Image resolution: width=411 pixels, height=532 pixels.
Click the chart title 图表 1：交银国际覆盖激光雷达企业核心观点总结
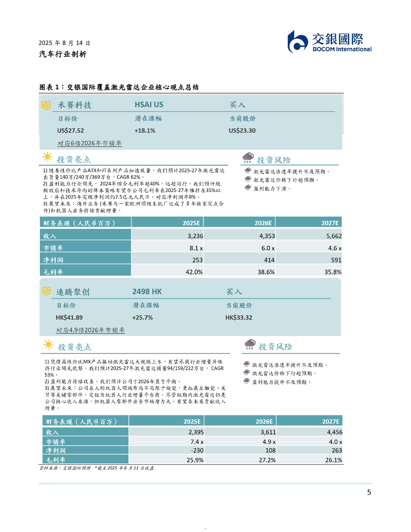click(119, 87)
